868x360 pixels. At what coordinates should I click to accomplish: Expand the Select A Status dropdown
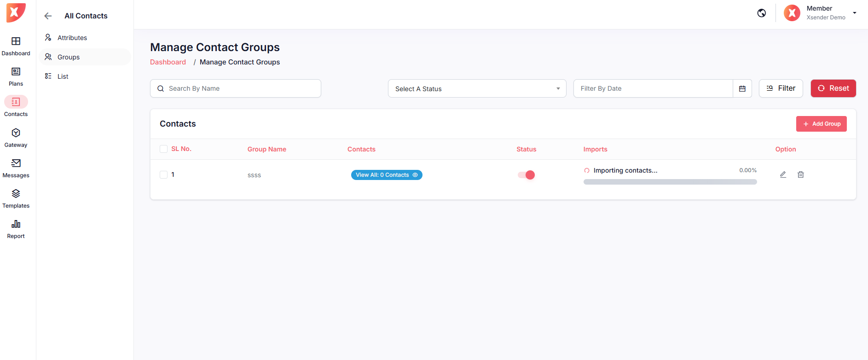(x=477, y=88)
